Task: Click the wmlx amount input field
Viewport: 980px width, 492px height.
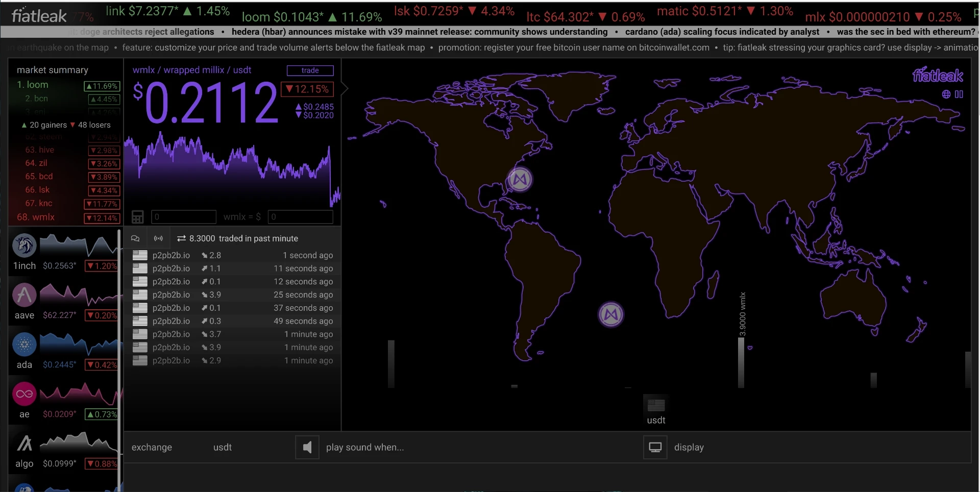Action: (184, 217)
